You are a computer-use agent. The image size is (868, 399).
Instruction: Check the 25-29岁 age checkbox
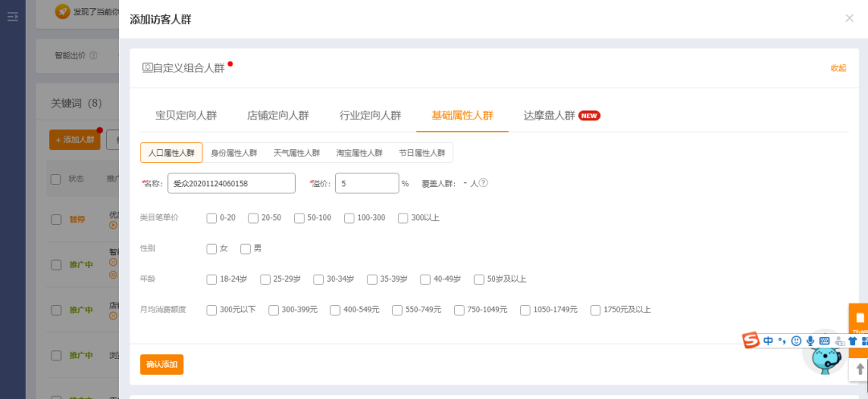click(x=265, y=279)
